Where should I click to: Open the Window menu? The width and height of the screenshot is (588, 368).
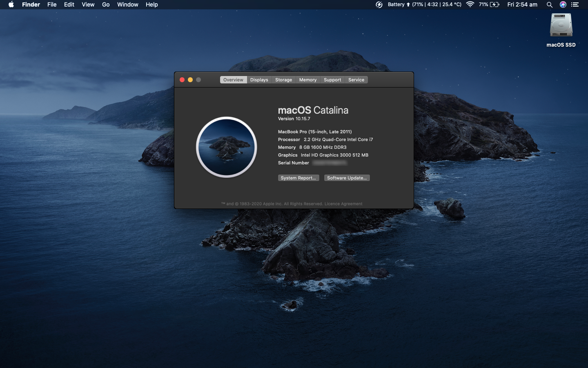[127, 4]
